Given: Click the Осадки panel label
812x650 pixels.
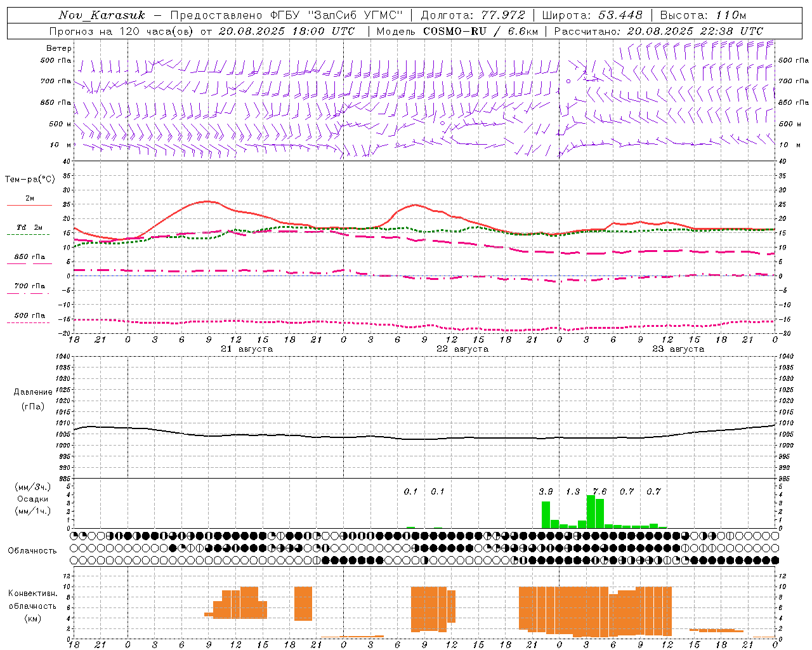Looking at the screenshot, I should point(33,499).
